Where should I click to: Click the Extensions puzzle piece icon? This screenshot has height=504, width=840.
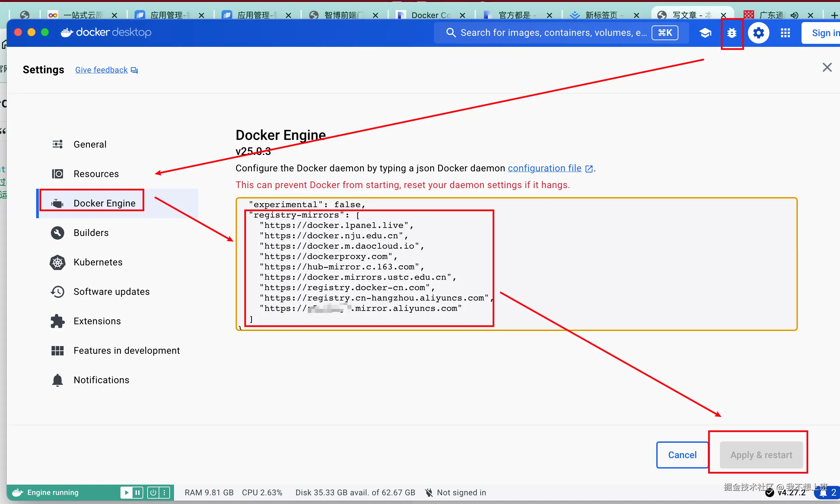[x=57, y=321]
